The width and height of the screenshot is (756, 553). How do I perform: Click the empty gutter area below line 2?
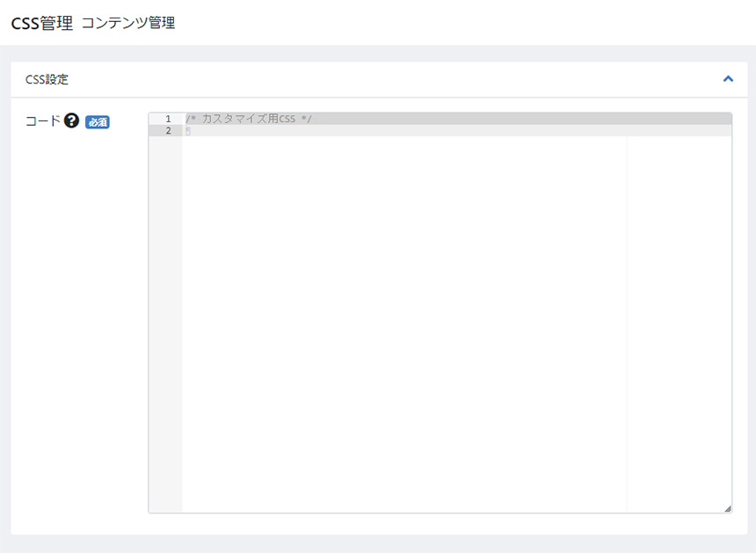(x=165, y=317)
